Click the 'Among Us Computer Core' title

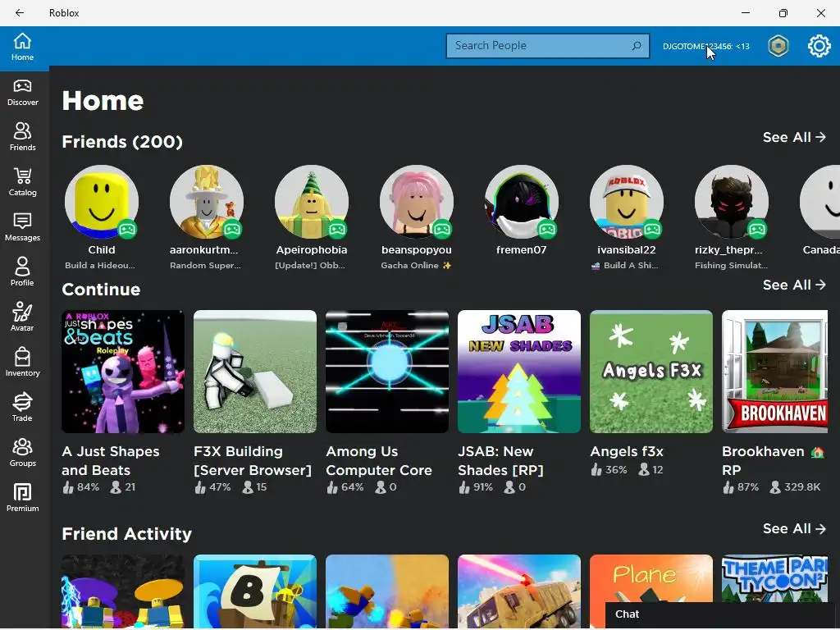point(379,461)
